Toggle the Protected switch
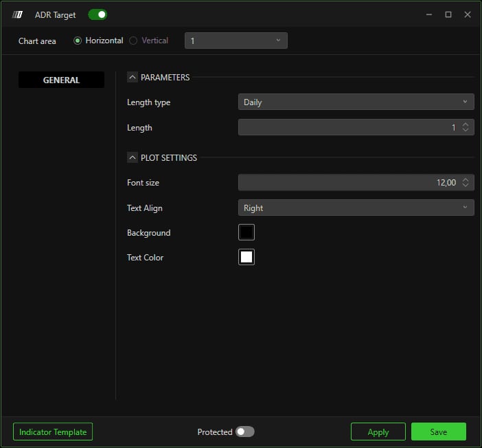The width and height of the screenshot is (482, 448). 244,432
